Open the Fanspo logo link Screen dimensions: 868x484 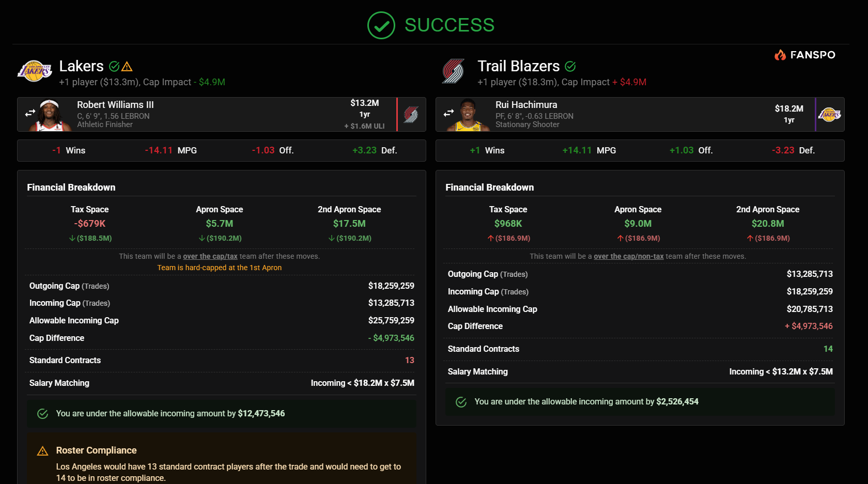pyautogui.click(x=804, y=55)
